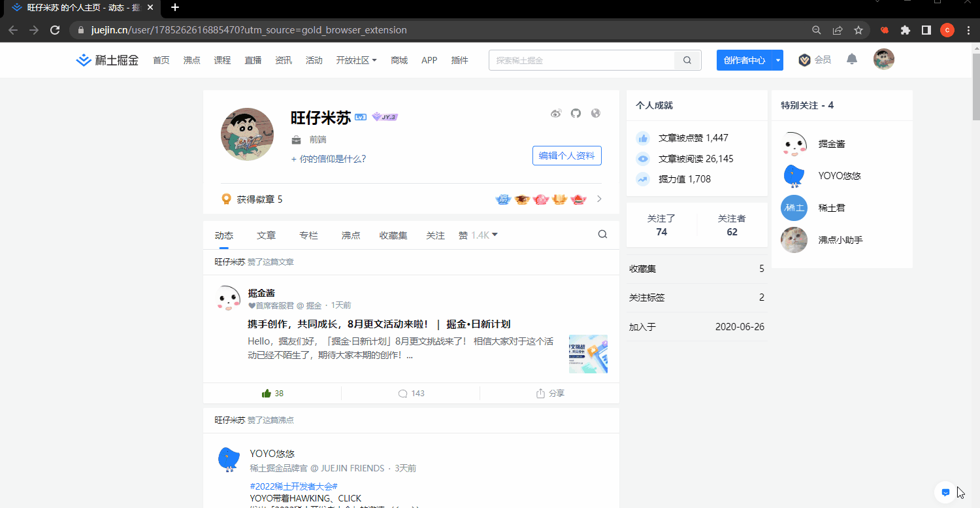Open the notification bell
This screenshot has height=508, width=980.
tap(852, 59)
